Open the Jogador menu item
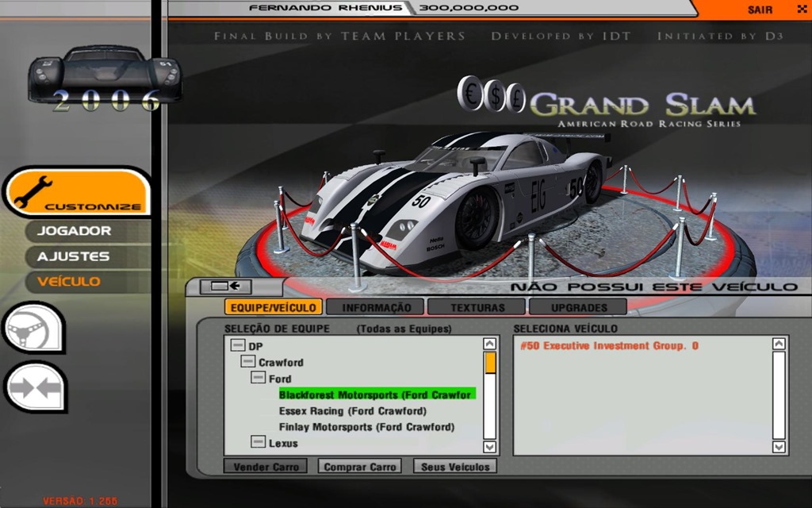Screen dimensions: 812x508 [x=75, y=231]
